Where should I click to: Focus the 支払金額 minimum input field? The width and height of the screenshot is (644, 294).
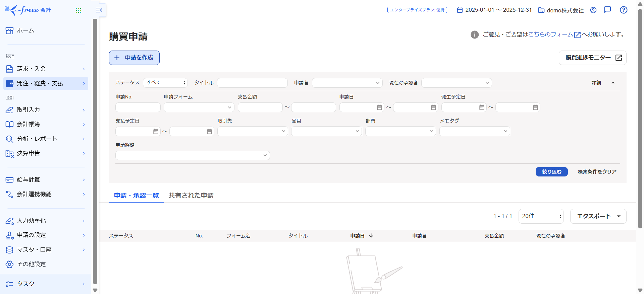point(260,107)
